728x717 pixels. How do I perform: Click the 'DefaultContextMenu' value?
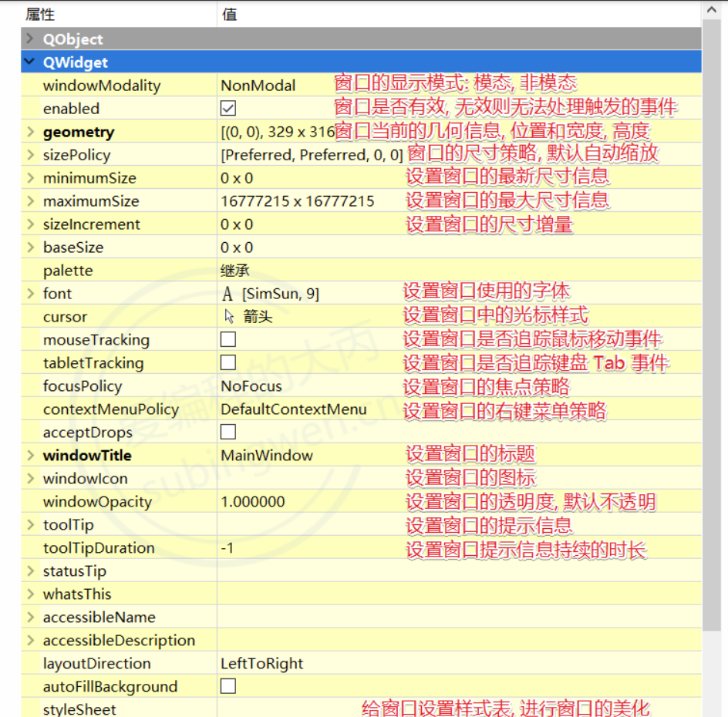point(293,409)
